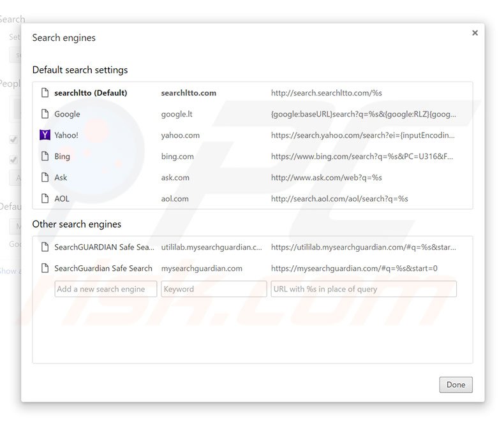
Task: Click the searchltto.com keyword
Action: click(189, 93)
